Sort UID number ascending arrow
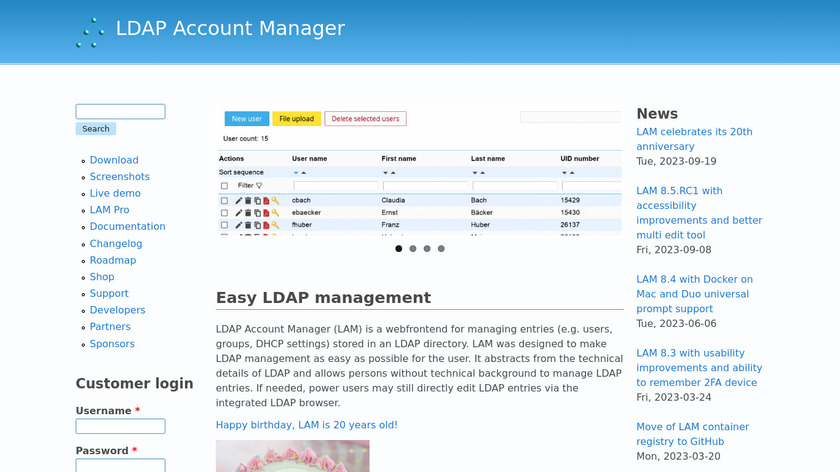 tap(572, 173)
